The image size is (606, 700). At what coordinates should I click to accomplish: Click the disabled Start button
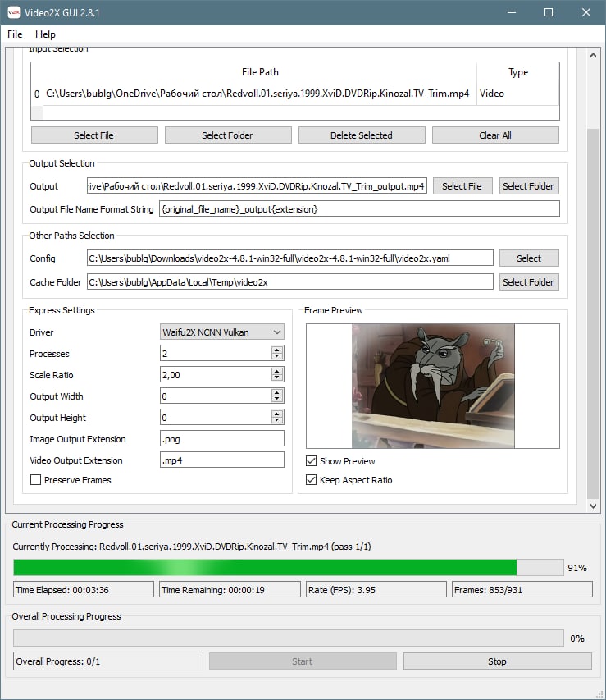(303, 661)
